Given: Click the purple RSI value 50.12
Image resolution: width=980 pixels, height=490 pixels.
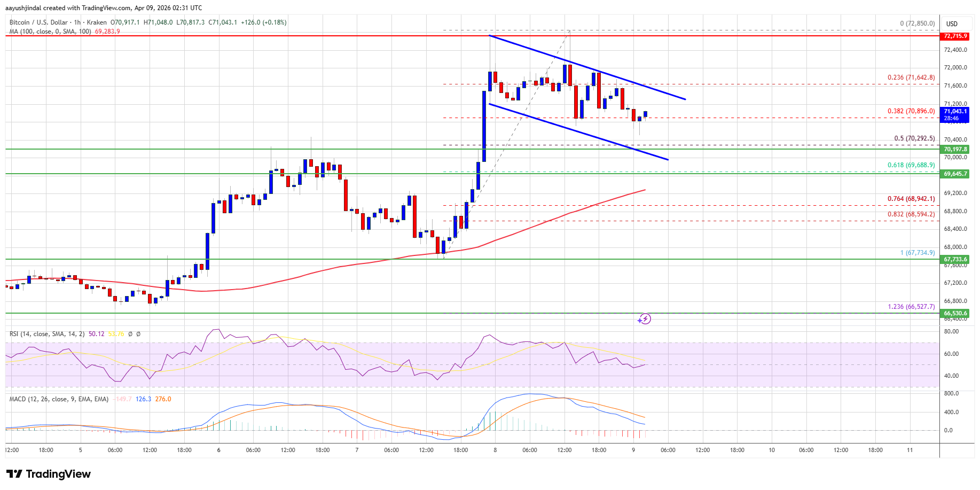Looking at the screenshot, I should click(x=97, y=334).
